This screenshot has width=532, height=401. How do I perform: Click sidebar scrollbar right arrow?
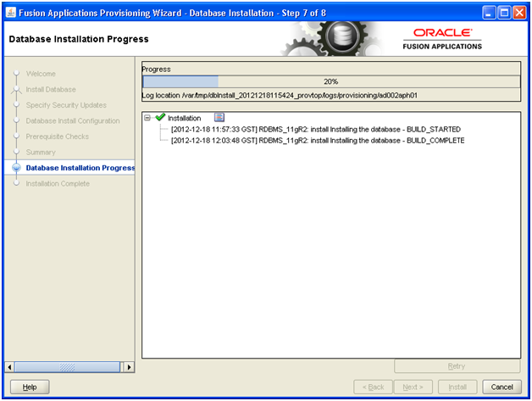point(129,367)
